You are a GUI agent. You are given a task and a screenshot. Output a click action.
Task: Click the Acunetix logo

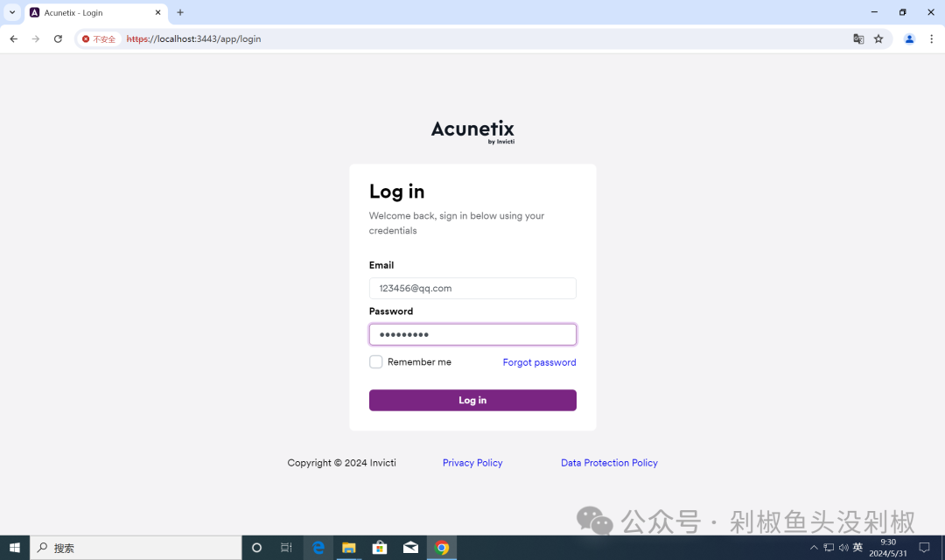[472, 131]
